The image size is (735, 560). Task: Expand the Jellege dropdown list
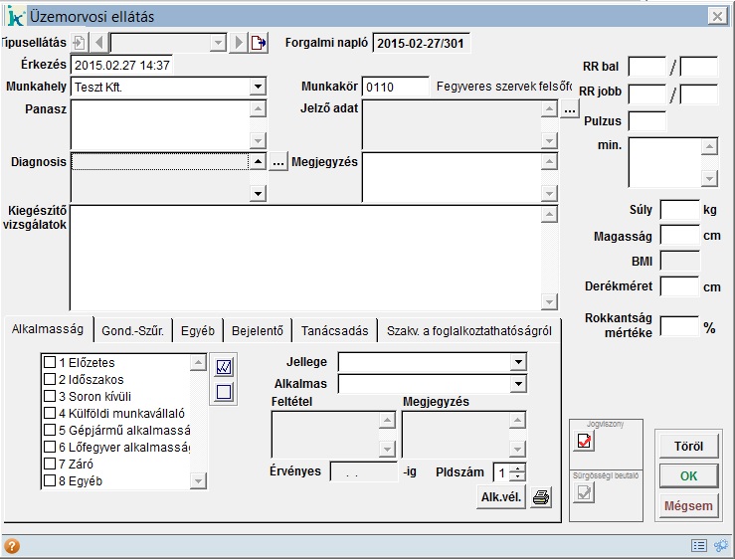pyautogui.click(x=517, y=360)
